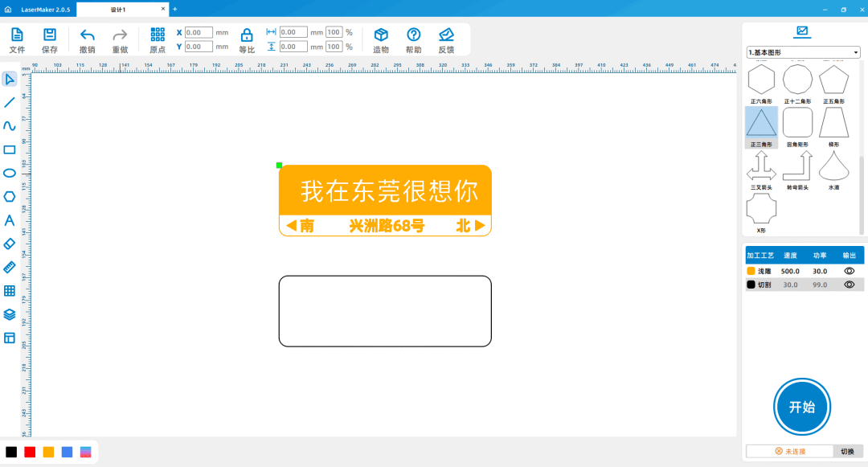Open the 造物 (build) tool

coord(380,37)
